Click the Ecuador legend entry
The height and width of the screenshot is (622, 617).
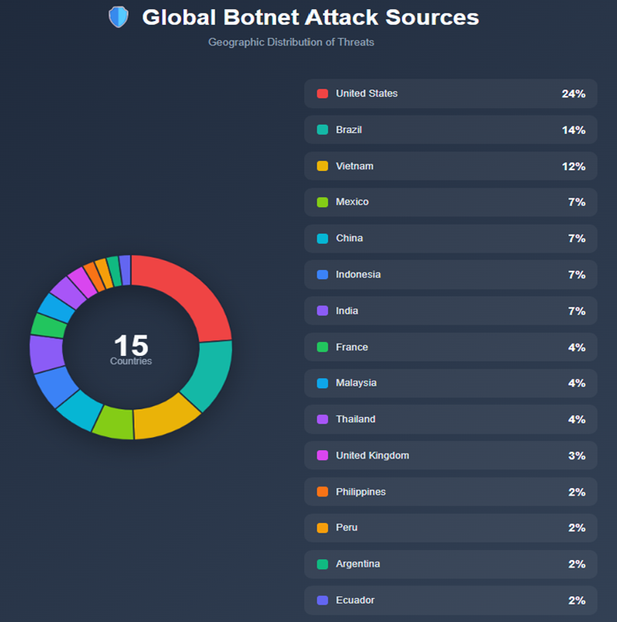coord(451,600)
